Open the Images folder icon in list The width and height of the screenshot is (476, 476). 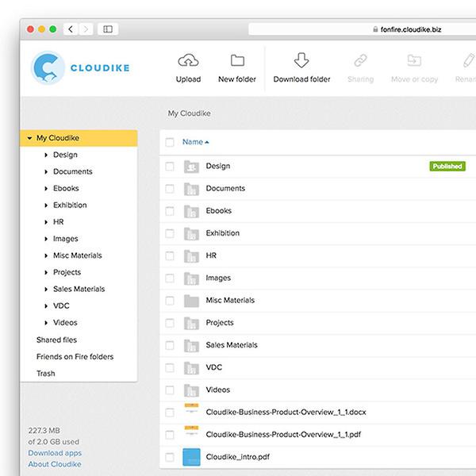191,278
